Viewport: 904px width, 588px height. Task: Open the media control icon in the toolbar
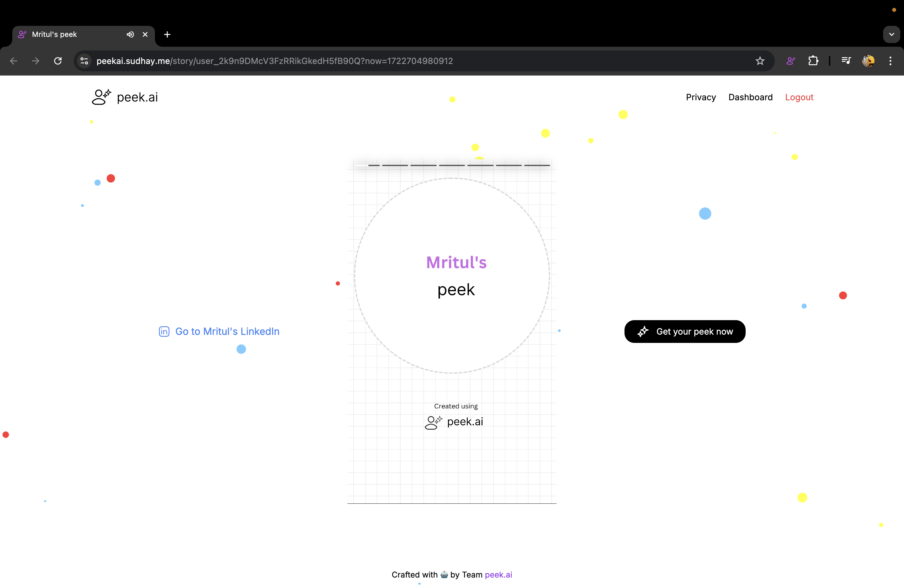click(846, 61)
